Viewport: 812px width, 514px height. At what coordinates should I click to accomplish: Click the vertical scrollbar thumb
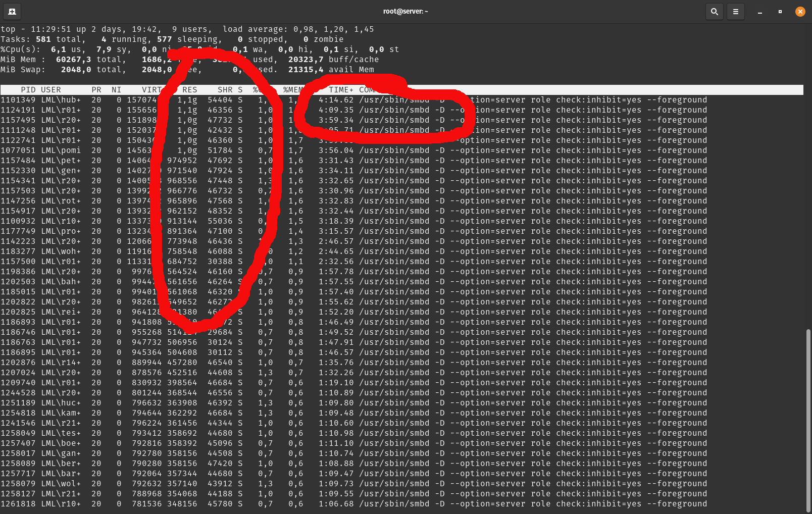point(808,420)
